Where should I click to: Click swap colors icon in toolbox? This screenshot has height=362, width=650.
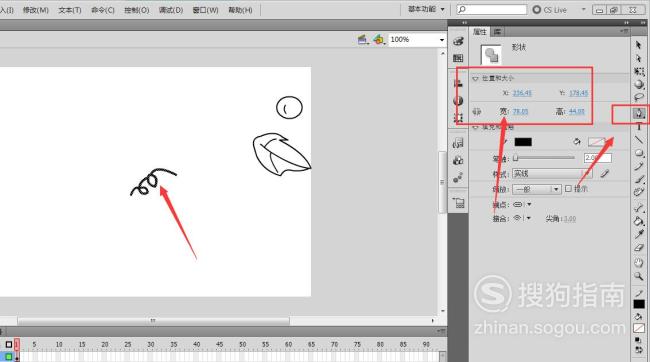click(x=639, y=350)
